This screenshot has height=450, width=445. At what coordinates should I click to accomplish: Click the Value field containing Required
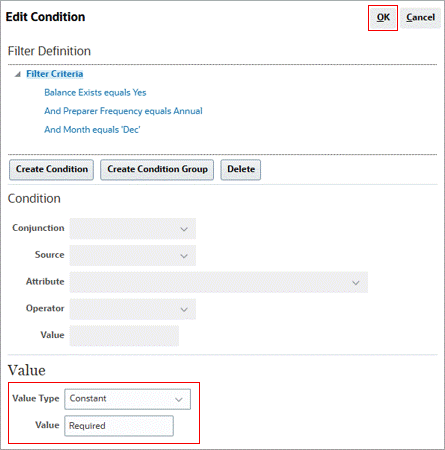click(x=119, y=426)
